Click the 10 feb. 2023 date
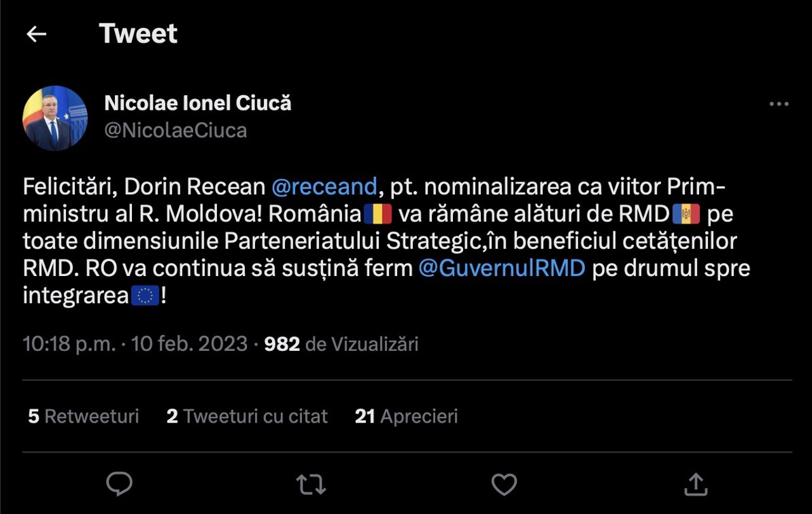This screenshot has width=812, height=514. point(189,344)
